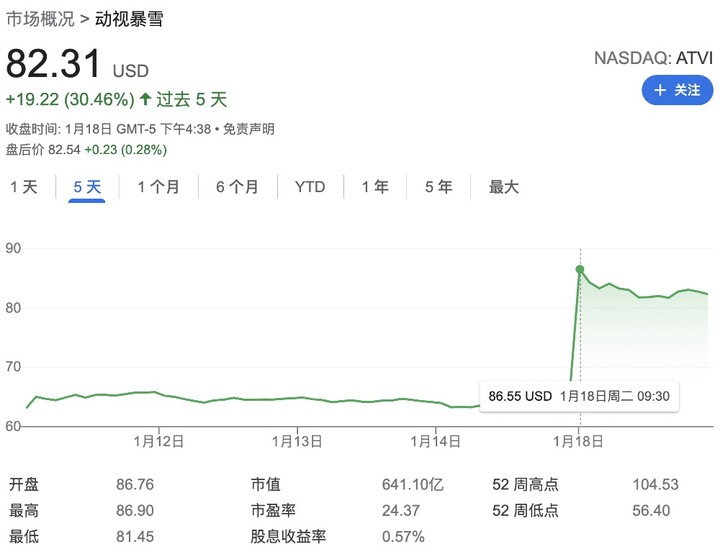Click the plus icon on the 关注 button
The image size is (720, 557).
point(660,90)
